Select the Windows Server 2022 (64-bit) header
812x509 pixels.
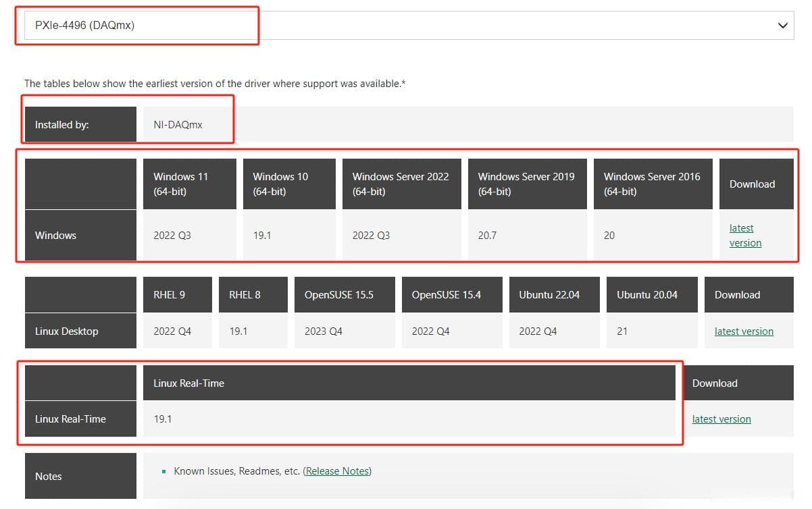point(402,184)
